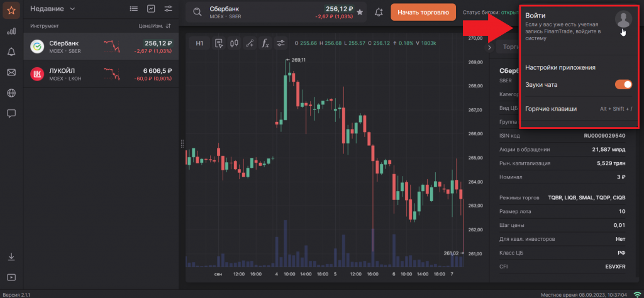
Task: Toggle the Звуки чата switch
Action: pyautogui.click(x=623, y=84)
